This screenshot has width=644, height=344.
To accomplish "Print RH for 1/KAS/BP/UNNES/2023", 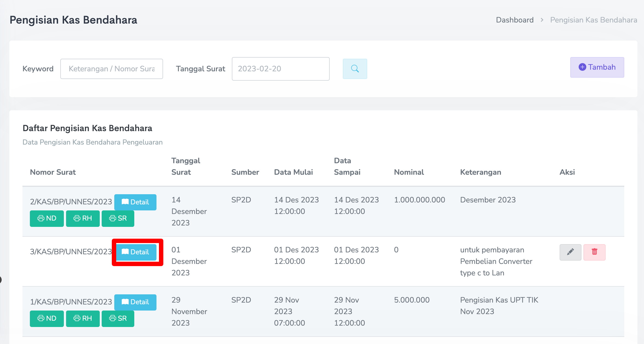I will [x=83, y=318].
